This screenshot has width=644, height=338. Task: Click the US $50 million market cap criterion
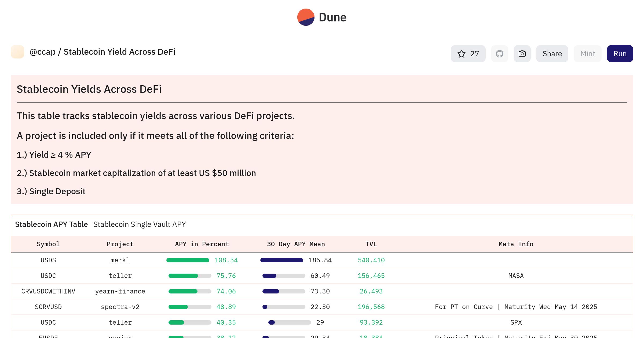tap(136, 173)
